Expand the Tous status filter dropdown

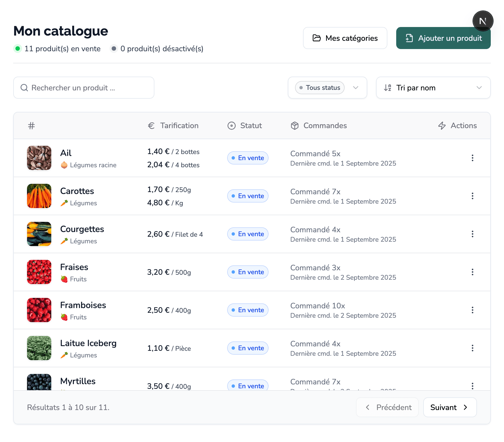(356, 88)
